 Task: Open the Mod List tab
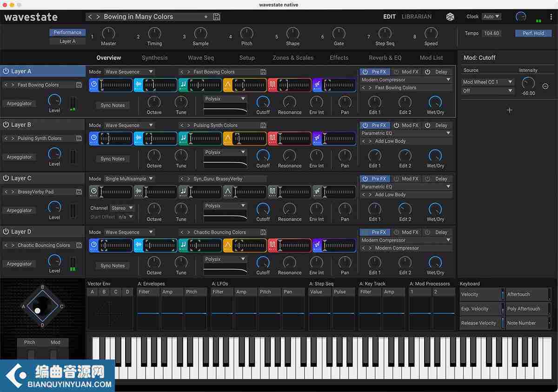click(432, 58)
